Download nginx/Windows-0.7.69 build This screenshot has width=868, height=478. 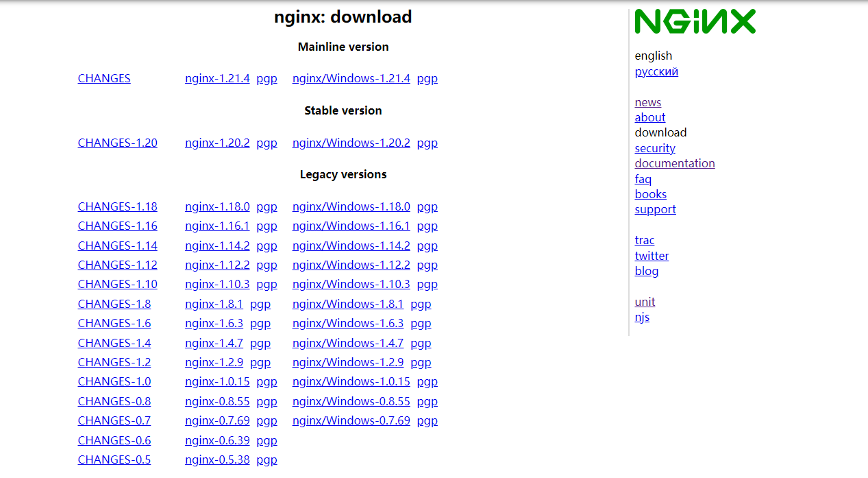click(x=351, y=421)
